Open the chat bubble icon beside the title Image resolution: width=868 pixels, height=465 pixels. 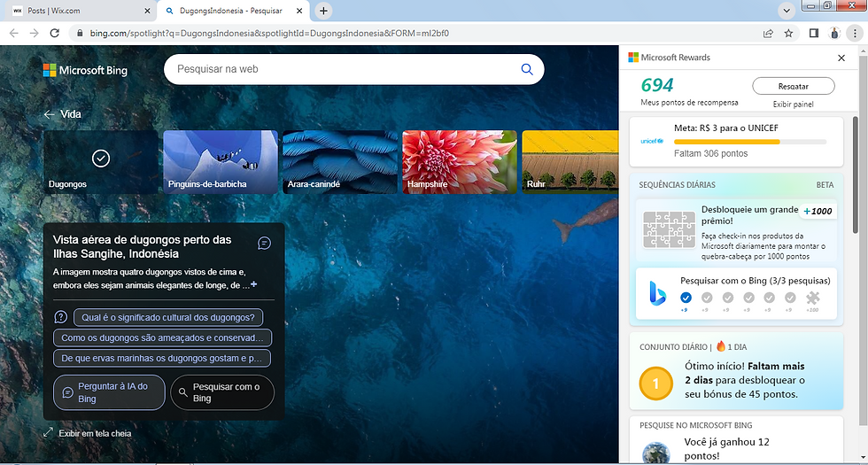click(x=265, y=243)
